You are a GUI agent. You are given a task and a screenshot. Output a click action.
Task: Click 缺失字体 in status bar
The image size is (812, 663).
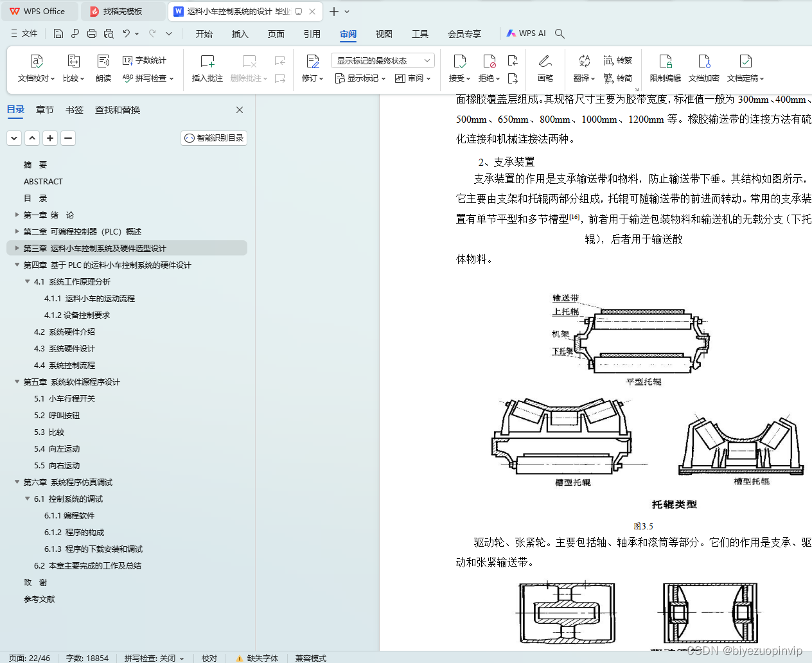(x=257, y=658)
